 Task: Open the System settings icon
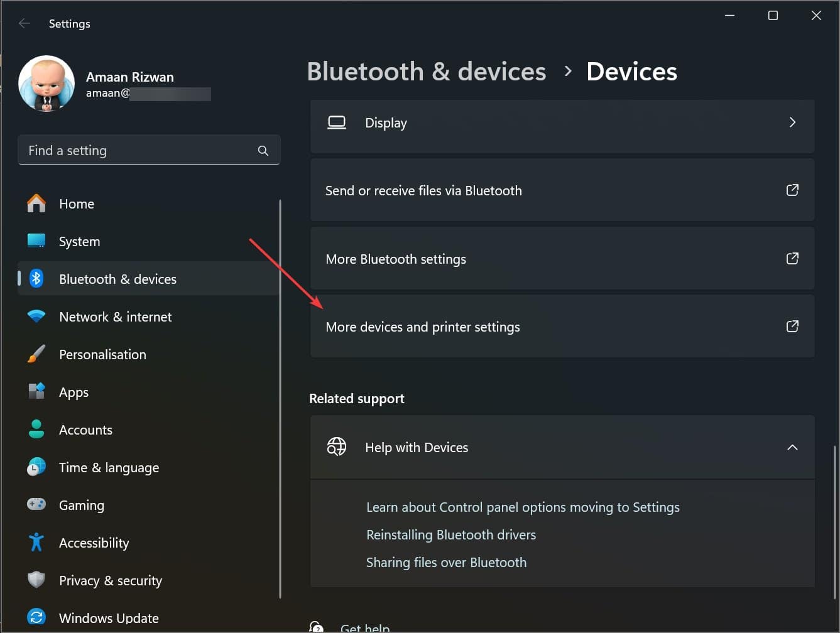pyautogui.click(x=36, y=241)
